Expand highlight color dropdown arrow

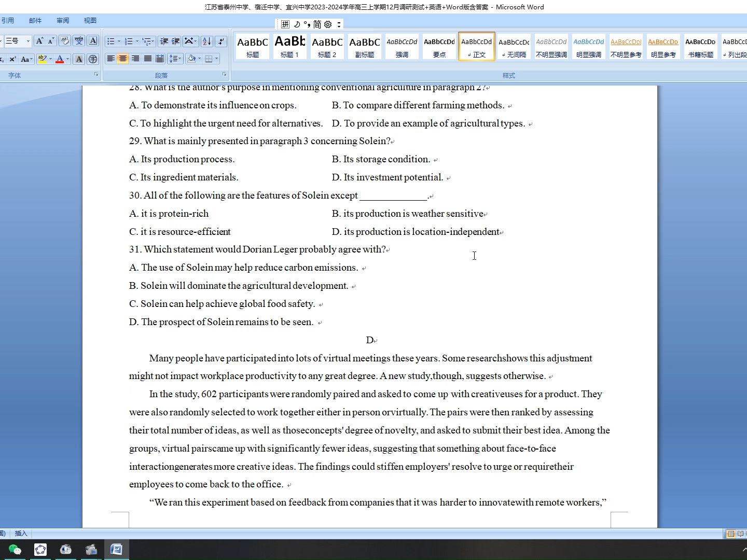pyautogui.click(x=50, y=59)
